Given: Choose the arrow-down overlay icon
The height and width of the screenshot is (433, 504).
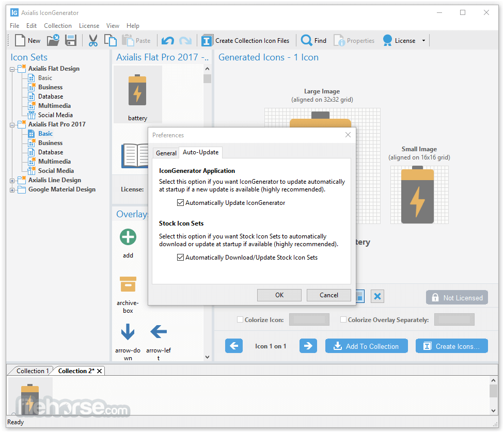Looking at the screenshot, I should (128, 332).
